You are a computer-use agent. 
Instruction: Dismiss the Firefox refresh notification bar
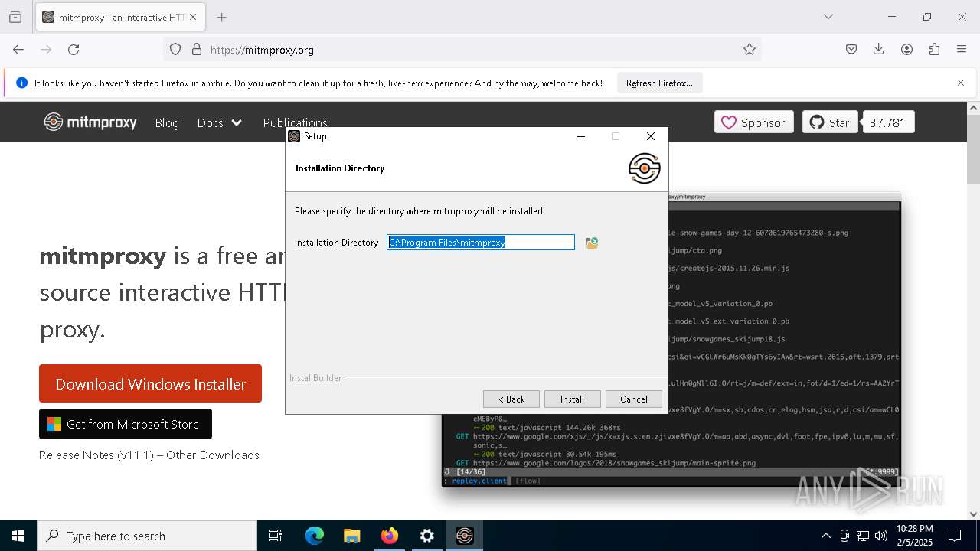coord(961,83)
